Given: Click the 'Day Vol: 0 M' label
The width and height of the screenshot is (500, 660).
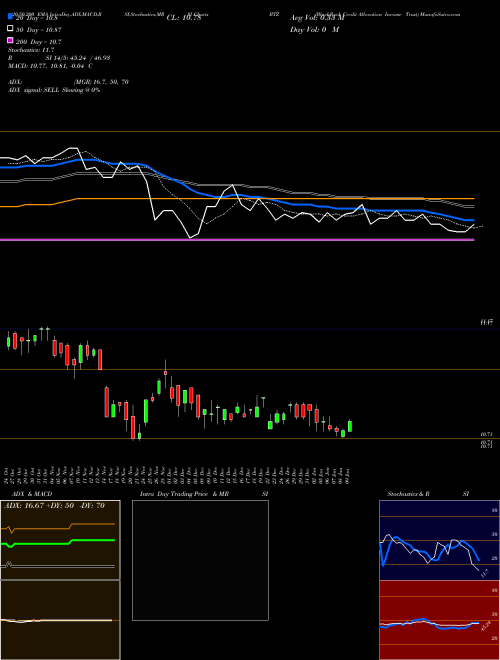Looking at the screenshot, I should coord(314,30).
